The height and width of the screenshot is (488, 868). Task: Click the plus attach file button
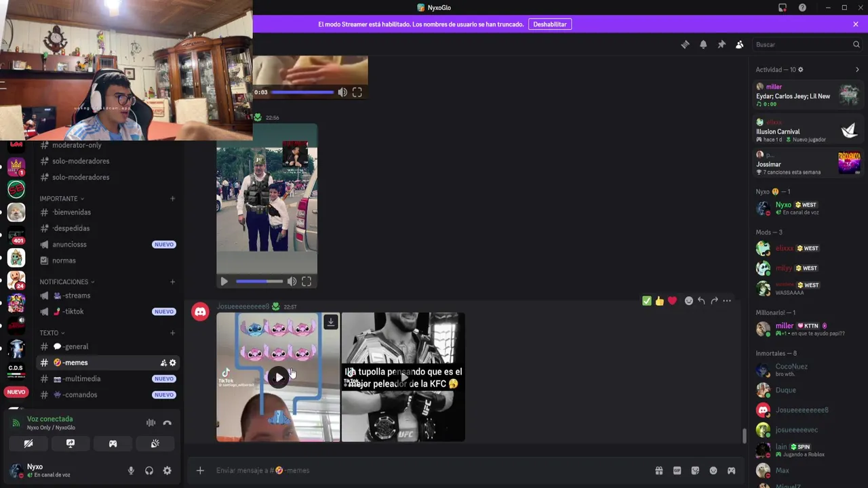point(200,470)
